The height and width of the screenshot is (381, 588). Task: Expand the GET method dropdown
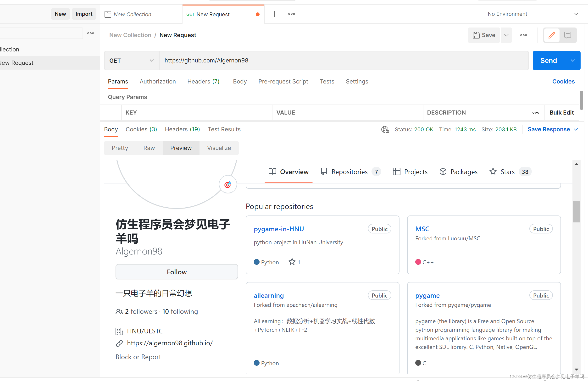(x=132, y=61)
